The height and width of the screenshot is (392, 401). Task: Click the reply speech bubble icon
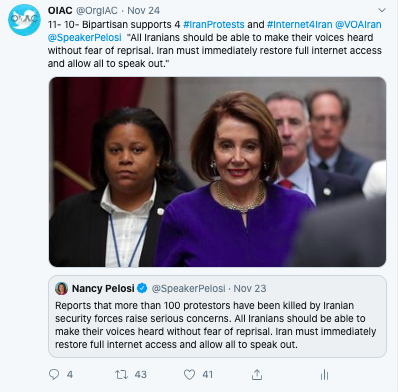[54, 374]
